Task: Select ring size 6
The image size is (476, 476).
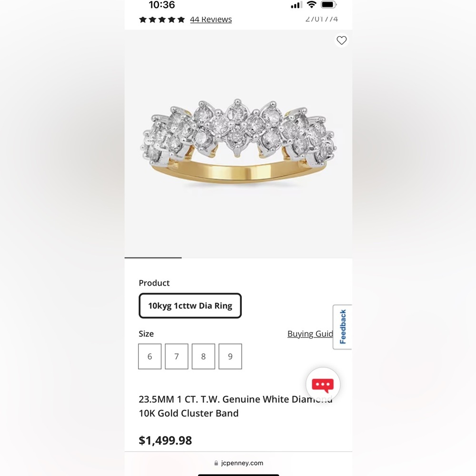Action: (149, 357)
